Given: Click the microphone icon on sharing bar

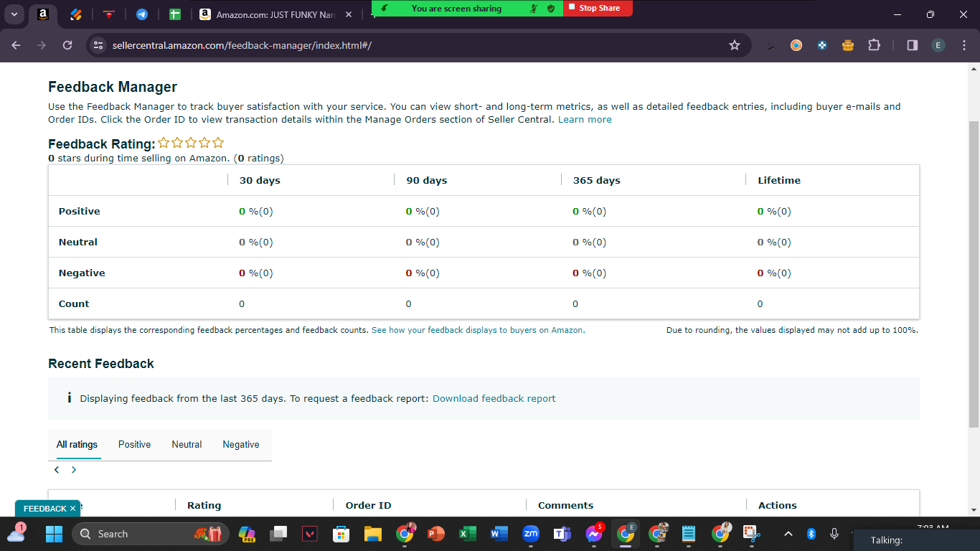Looking at the screenshot, I should (534, 8).
